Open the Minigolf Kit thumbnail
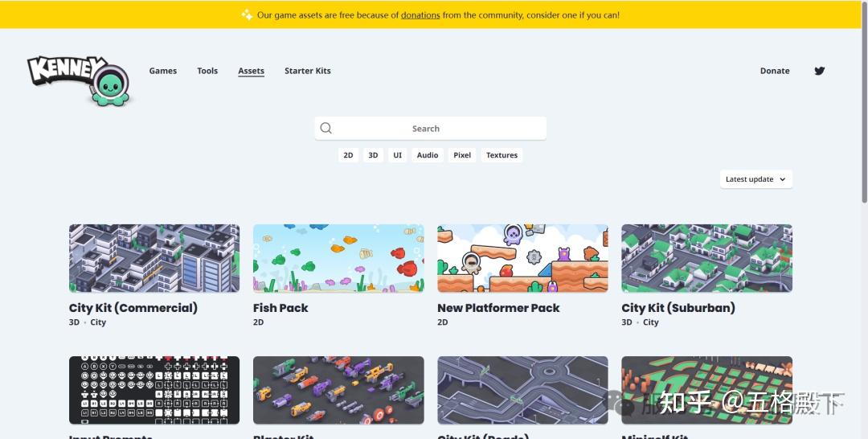 tap(707, 390)
